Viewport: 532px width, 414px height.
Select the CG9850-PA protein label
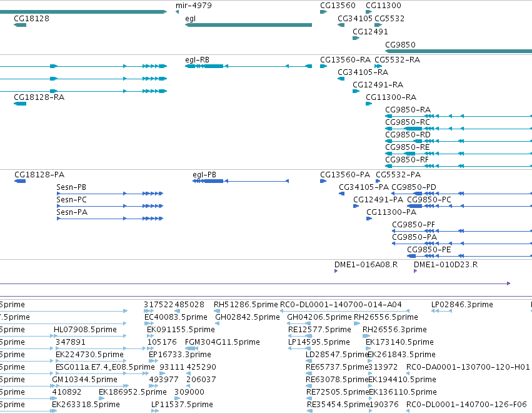[x=414, y=237]
